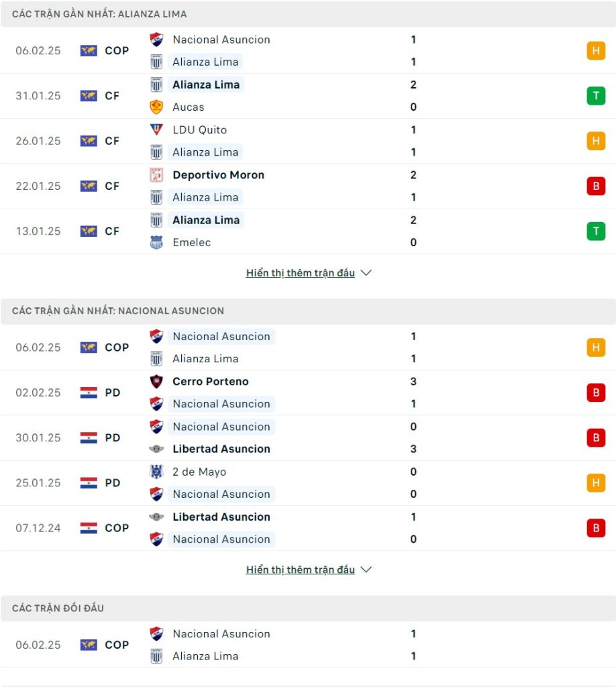Select the Libertad Asuncion name on 30.01.25
Image resolution: width=616 pixels, height=687 pixels.
point(221,449)
